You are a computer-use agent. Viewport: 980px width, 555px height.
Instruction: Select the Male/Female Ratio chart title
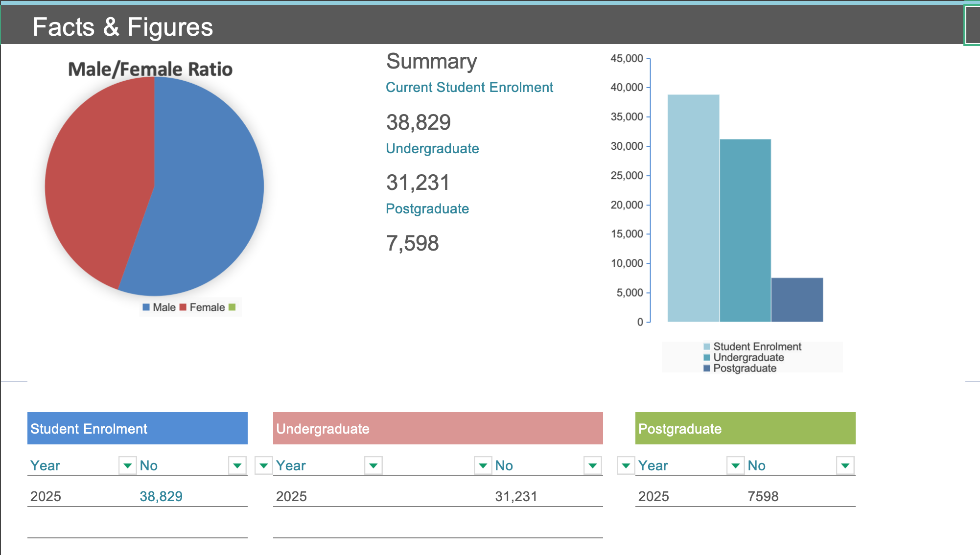tap(150, 69)
